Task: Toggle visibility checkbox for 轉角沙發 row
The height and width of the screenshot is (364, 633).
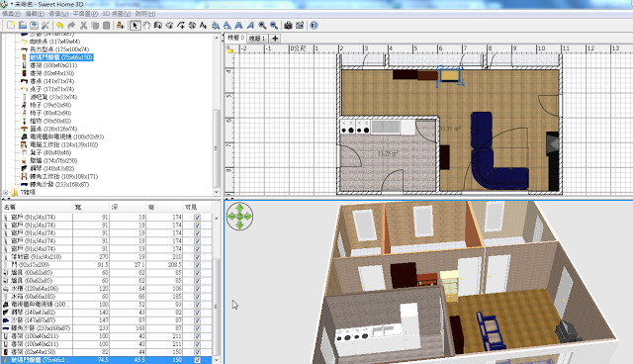Action: click(x=198, y=328)
